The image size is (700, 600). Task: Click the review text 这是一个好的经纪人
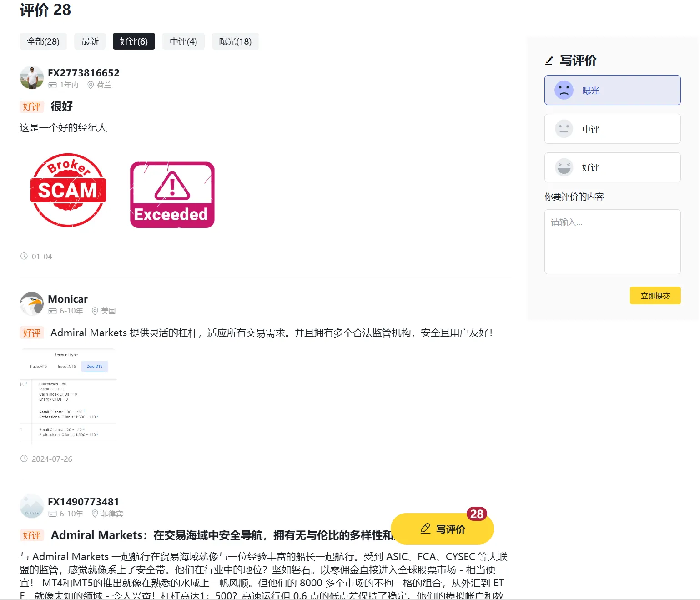tap(63, 128)
